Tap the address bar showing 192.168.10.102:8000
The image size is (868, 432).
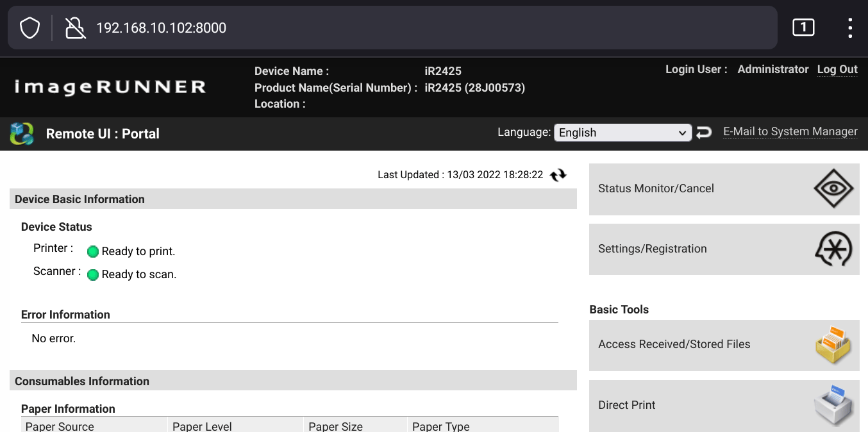pyautogui.click(x=392, y=28)
